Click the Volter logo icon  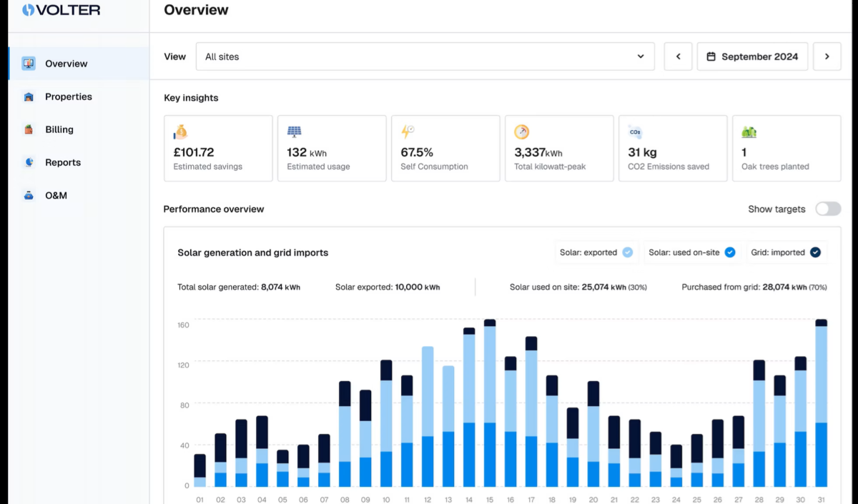point(28,10)
